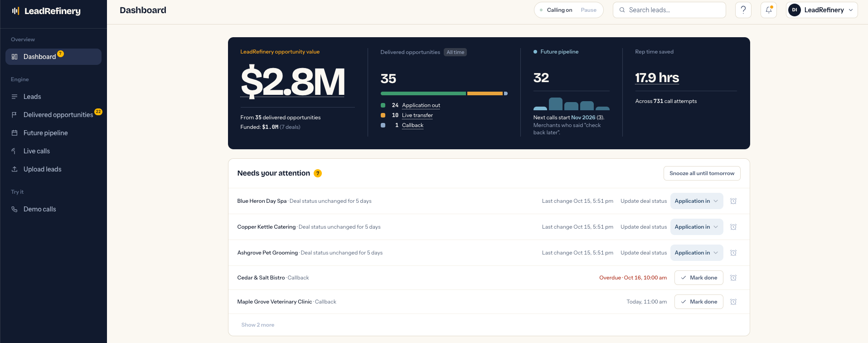Click green segment of delivered opportunities bar
Image resolution: width=868 pixels, height=343 pixels.
[x=423, y=93]
